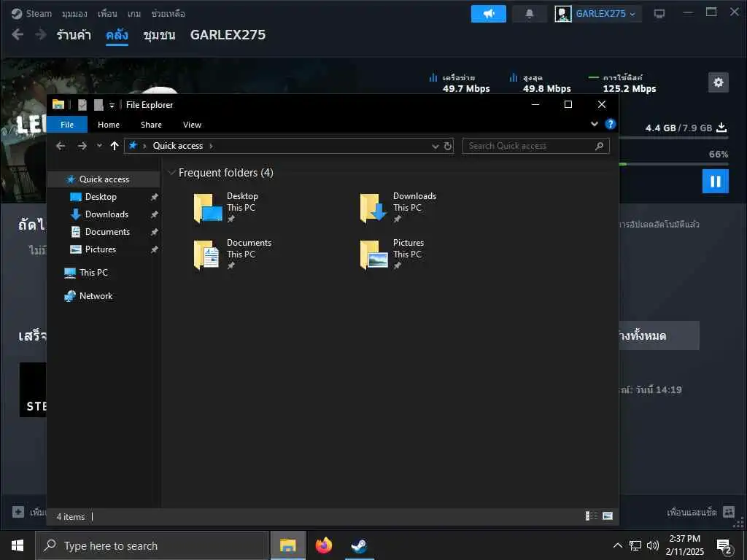This screenshot has height=560, width=747.
Task: Open the Steam มุมมอง menu
Action: click(x=74, y=13)
